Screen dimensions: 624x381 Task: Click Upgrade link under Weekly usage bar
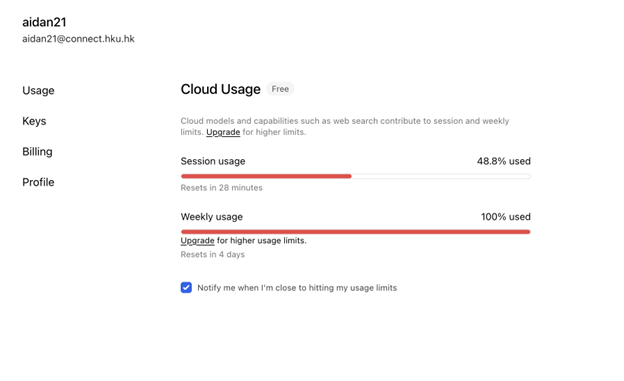197,240
